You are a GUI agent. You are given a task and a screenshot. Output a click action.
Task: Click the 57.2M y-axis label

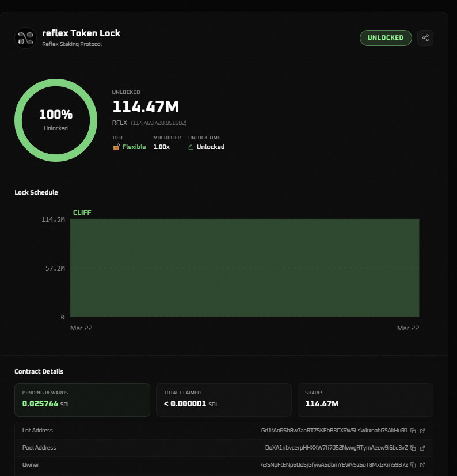click(55, 268)
